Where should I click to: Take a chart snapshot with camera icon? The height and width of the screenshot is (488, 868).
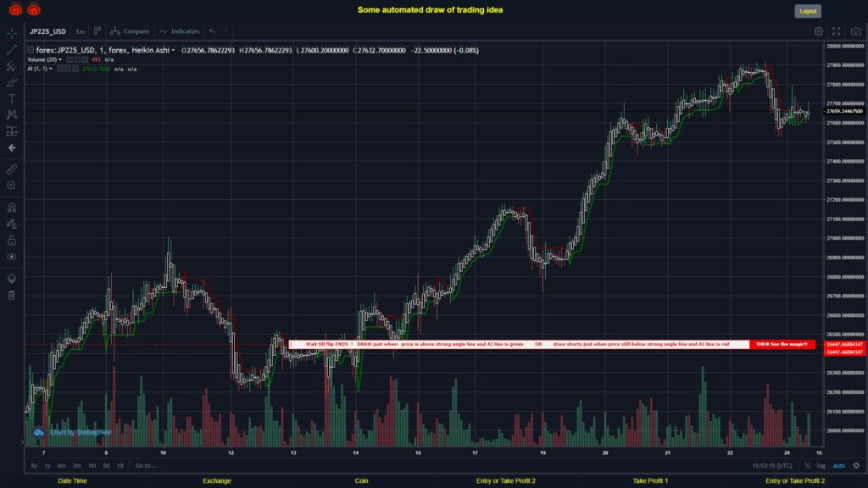(856, 31)
